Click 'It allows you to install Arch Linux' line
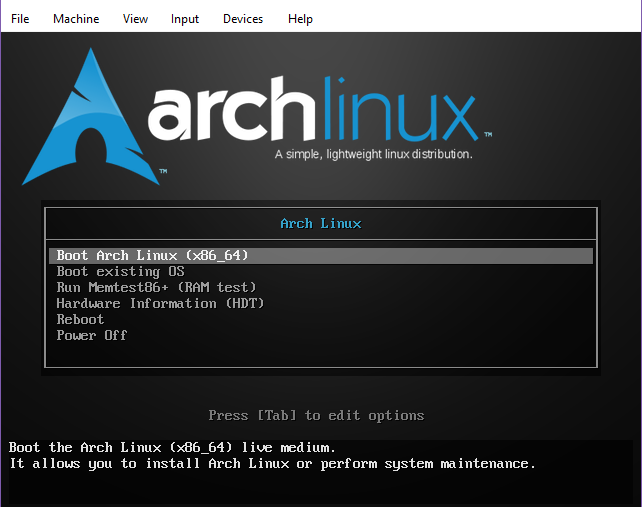The width and height of the screenshot is (642, 507). click(x=272, y=464)
